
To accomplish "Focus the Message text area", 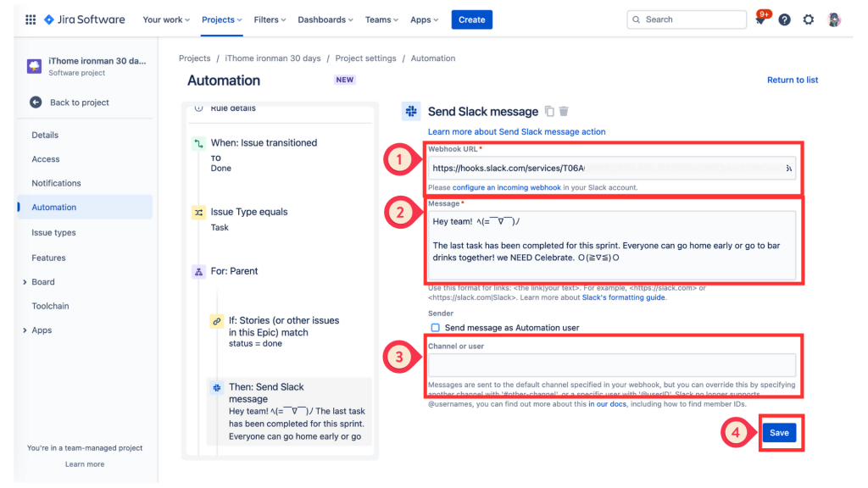I will (612, 246).
